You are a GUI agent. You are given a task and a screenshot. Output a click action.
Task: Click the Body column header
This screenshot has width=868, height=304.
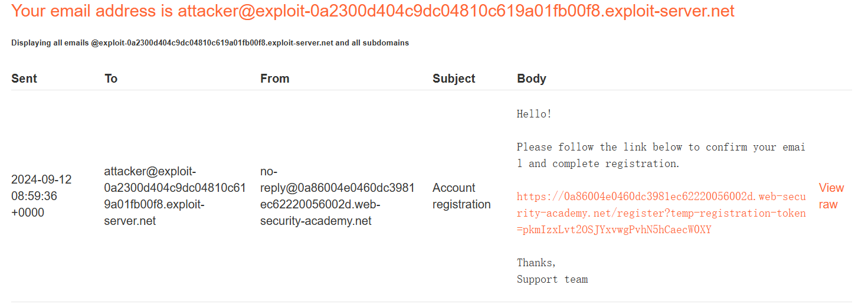tap(532, 79)
